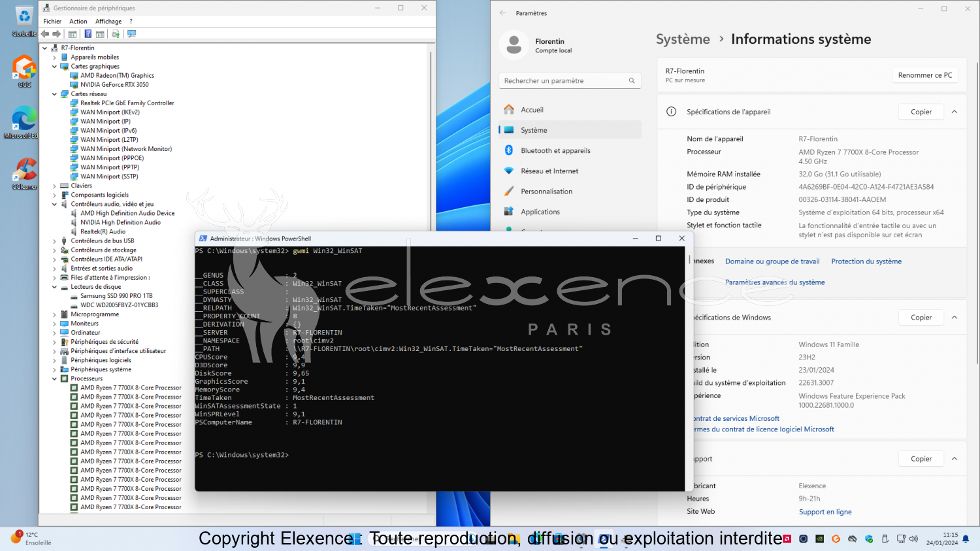Copy the Spécifications de Windows details

(921, 318)
